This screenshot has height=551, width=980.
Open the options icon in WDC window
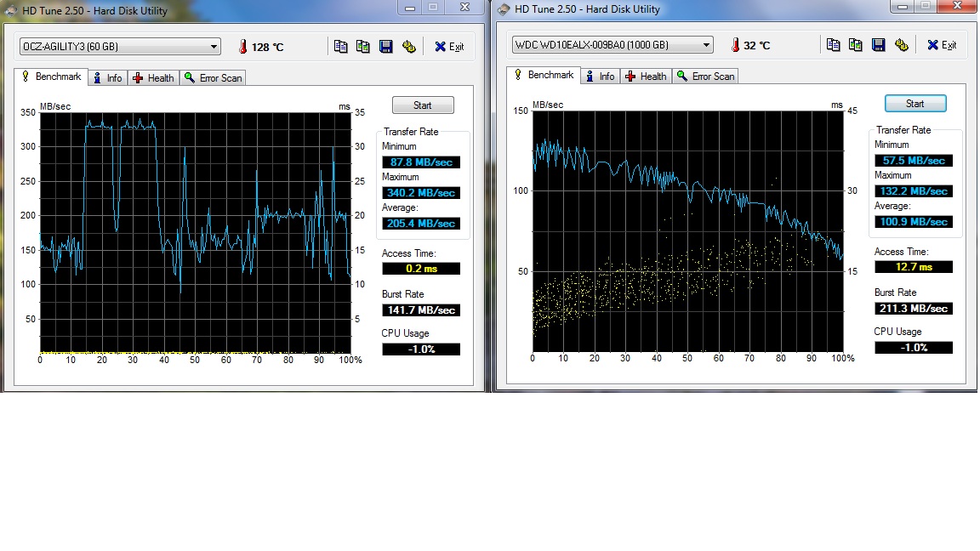[902, 45]
